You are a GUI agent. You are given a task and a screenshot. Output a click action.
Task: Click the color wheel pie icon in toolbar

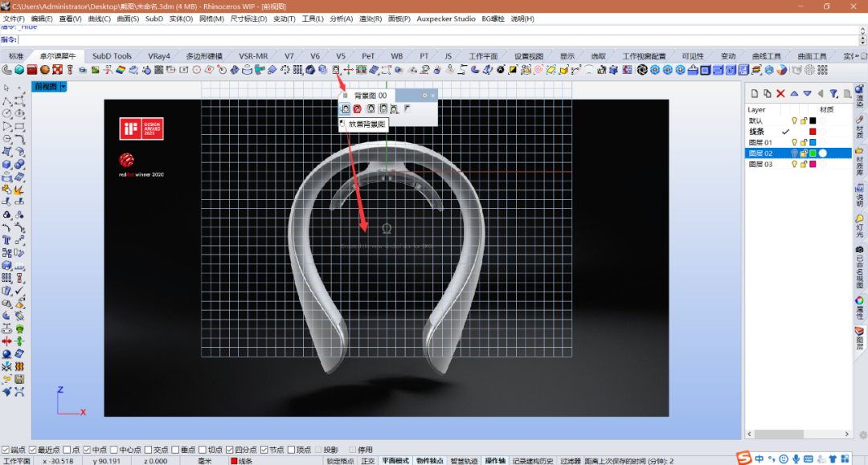781,70
